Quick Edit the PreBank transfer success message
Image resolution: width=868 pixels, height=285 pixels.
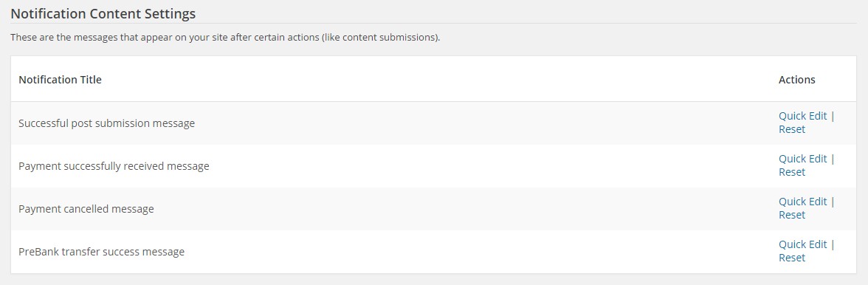coord(802,244)
